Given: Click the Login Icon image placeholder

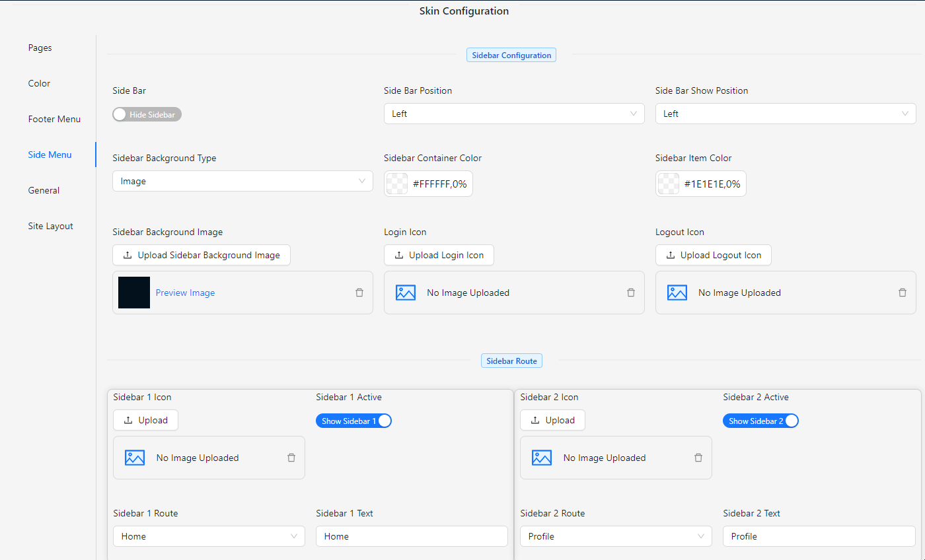Looking at the screenshot, I should tap(406, 293).
